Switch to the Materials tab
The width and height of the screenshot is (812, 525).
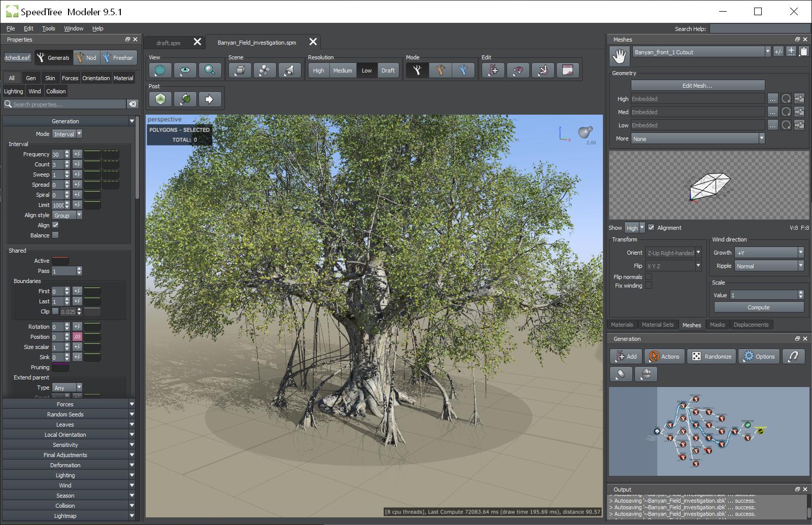point(622,325)
